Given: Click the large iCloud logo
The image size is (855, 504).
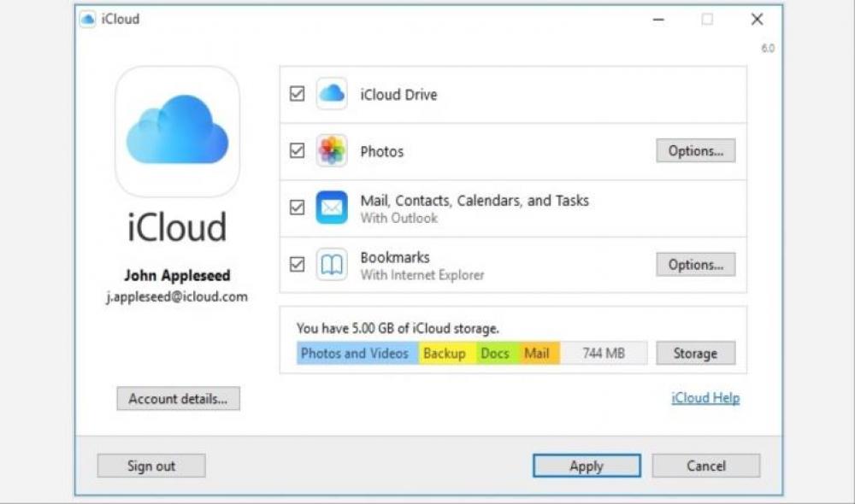Looking at the screenshot, I should (x=177, y=132).
